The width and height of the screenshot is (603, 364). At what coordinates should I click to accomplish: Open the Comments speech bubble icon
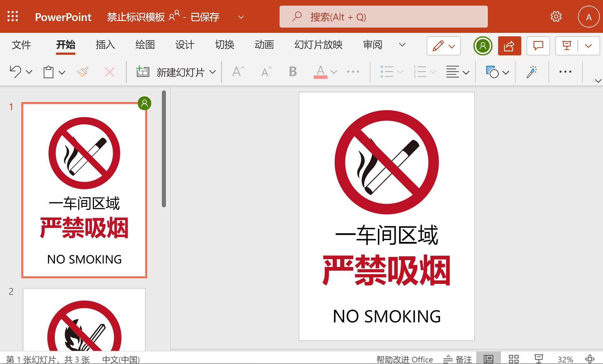(x=538, y=46)
